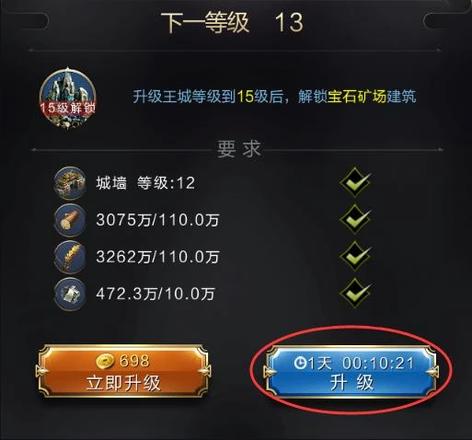Tap the 15级解锁 red banner label
This screenshot has width=472, height=440.
(68, 108)
